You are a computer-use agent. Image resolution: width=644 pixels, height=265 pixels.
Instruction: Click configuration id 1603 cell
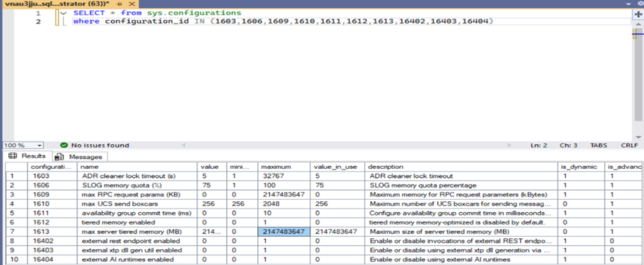52,176
